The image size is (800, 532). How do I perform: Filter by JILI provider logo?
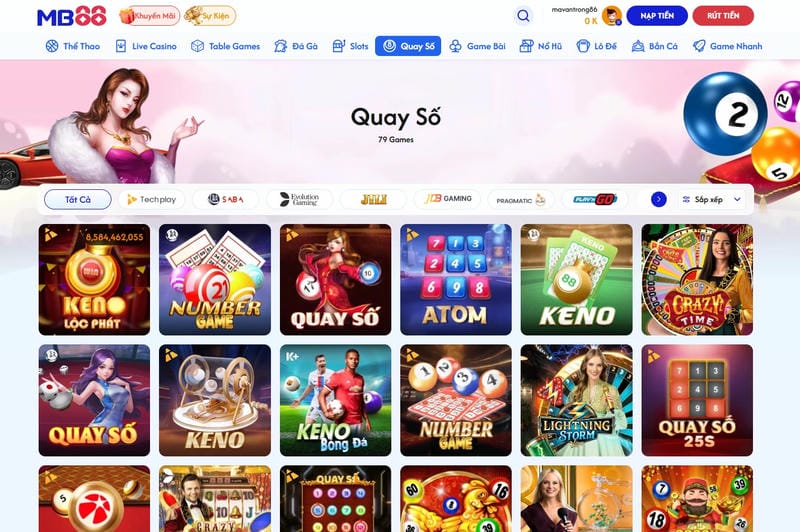pyautogui.click(x=373, y=199)
